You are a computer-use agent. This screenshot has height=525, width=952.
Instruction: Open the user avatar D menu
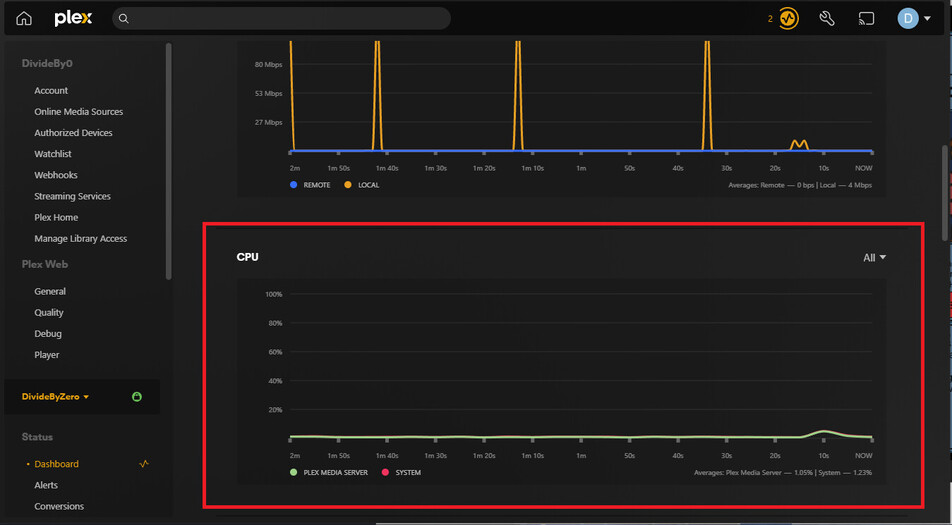point(908,19)
